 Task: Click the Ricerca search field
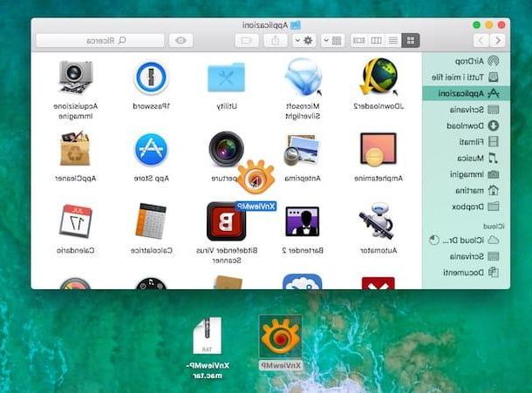[100, 41]
